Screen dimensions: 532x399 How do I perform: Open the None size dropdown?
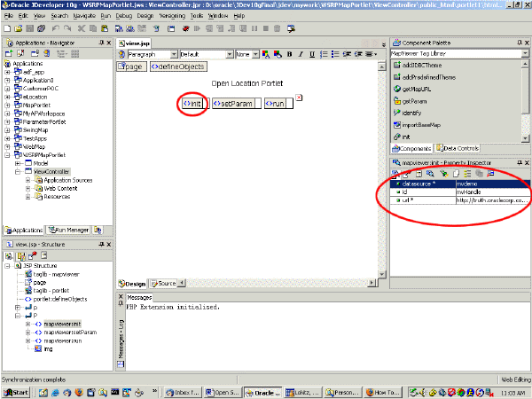tap(255, 54)
